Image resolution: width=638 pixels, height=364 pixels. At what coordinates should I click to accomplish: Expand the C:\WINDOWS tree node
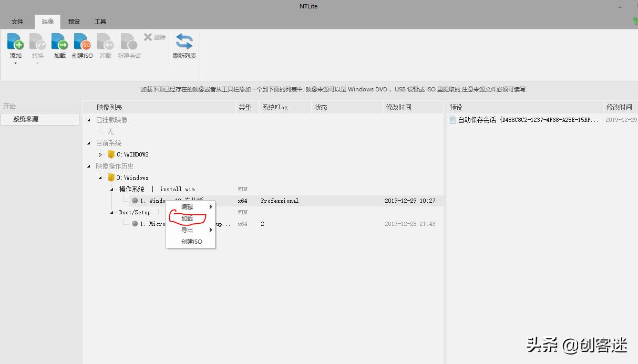click(x=100, y=154)
